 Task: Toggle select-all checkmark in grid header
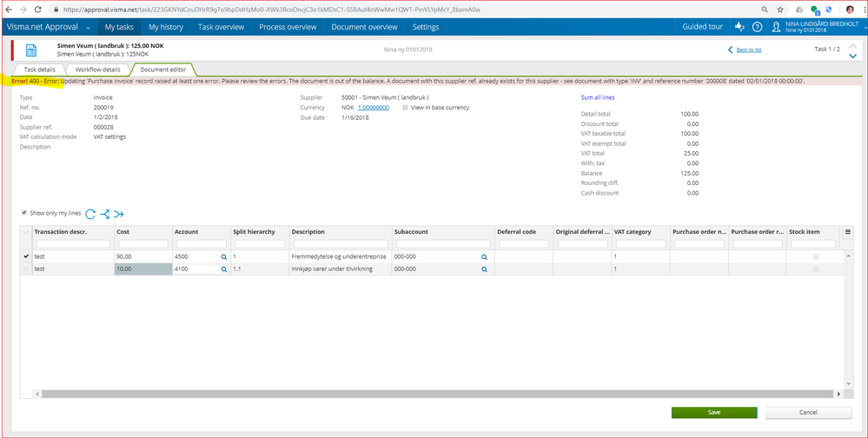pyautogui.click(x=26, y=232)
